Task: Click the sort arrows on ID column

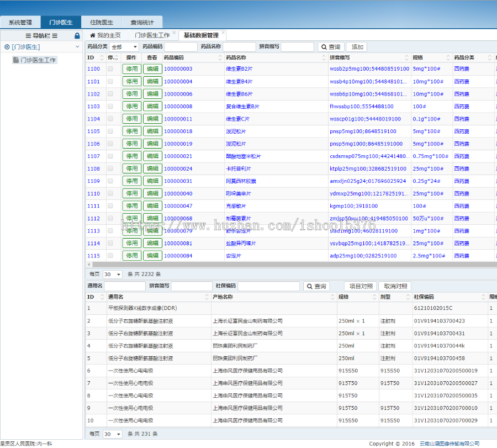Action: point(101,57)
